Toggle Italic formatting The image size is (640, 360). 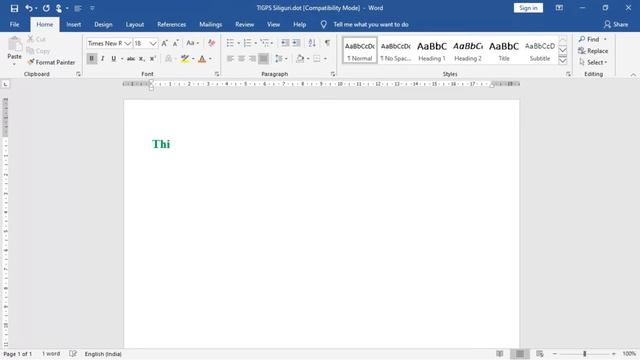102,59
